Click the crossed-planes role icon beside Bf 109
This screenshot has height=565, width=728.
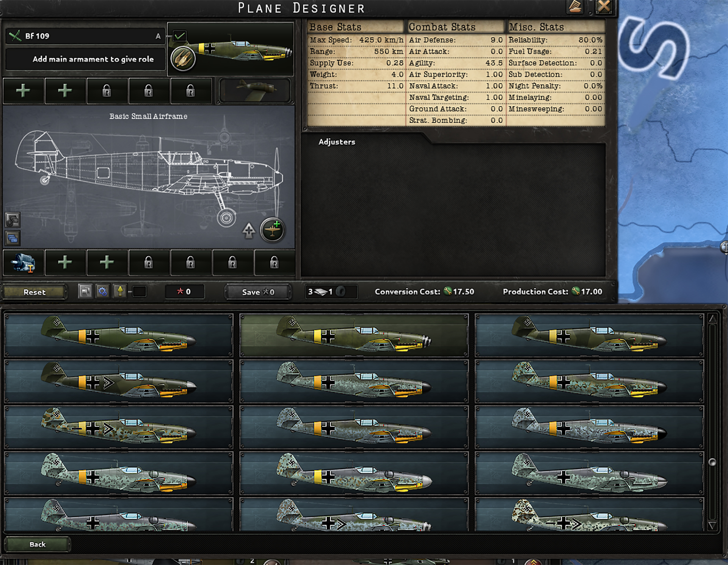click(x=15, y=36)
